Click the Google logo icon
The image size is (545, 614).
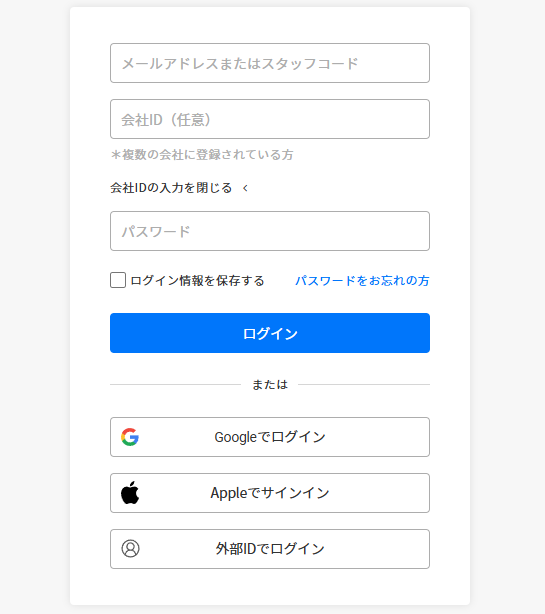[x=130, y=437]
